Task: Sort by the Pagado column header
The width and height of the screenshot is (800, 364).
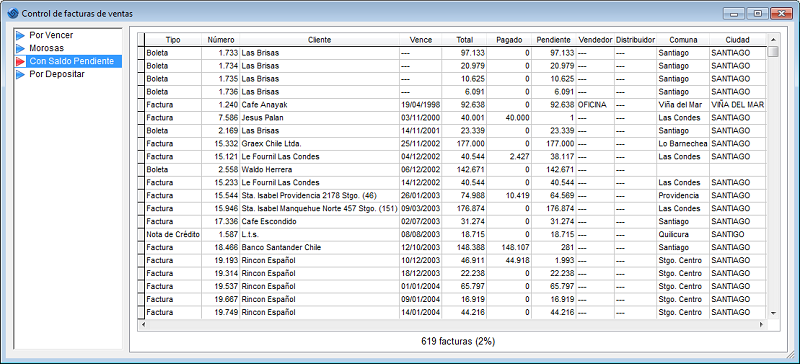Action: (509, 40)
